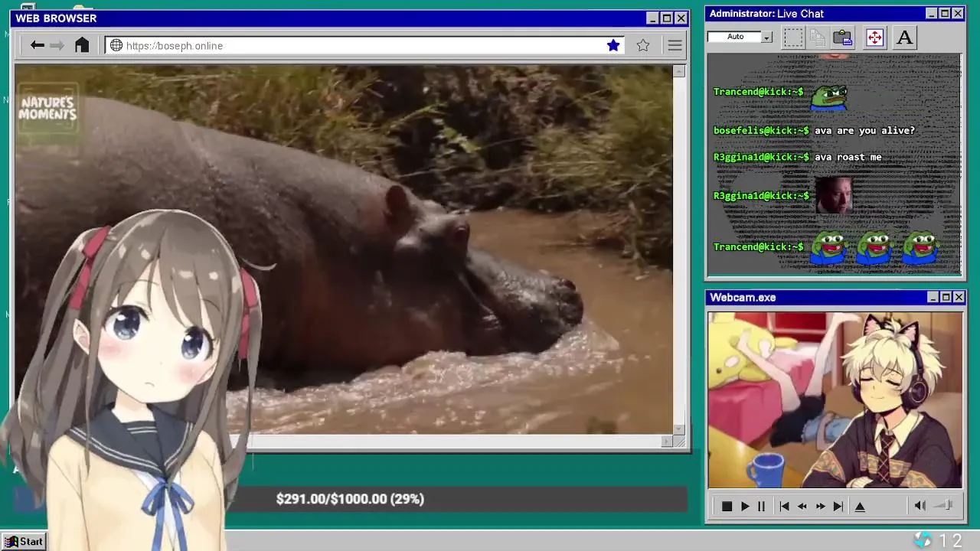The height and width of the screenshot is (551, 980).
Task: Click chat message 'ava are you alive?'
Action: [x=864, y=131]
